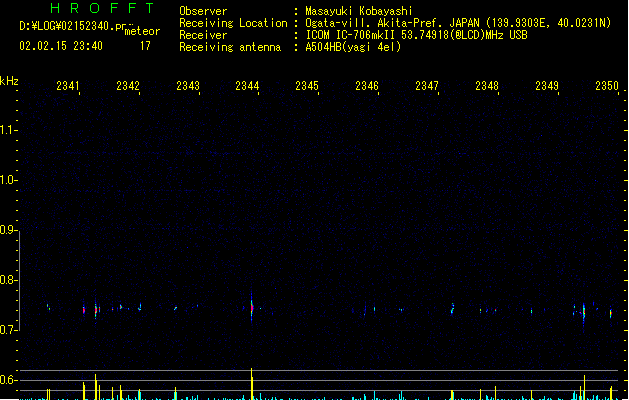Click the meteor count value 17
The image size is (629, 400).
click(x=145, y=46)
